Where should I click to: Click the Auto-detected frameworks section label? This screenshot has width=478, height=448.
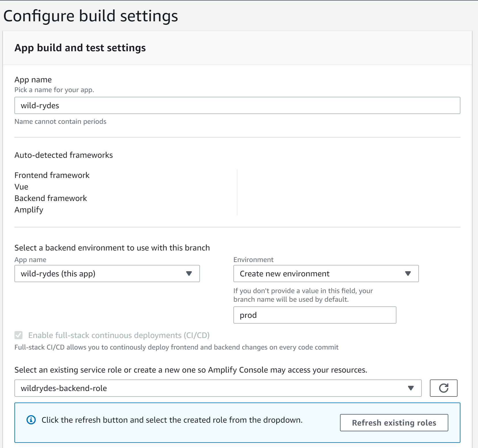coord(64,155)
